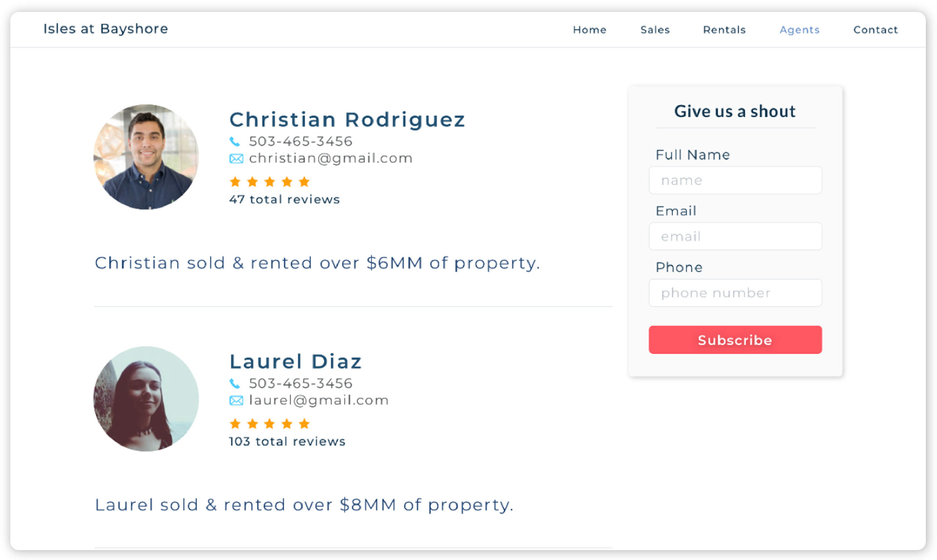Screen dimensions: 937x560
Task: Select the Agents nav link
Action: (799, 30)
